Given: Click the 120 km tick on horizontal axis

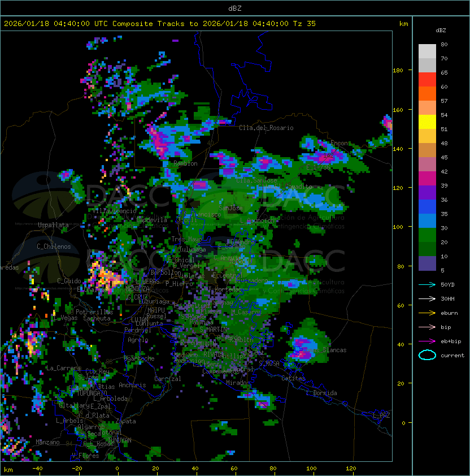Looking at the screenshot, I should tap(351, 469).
